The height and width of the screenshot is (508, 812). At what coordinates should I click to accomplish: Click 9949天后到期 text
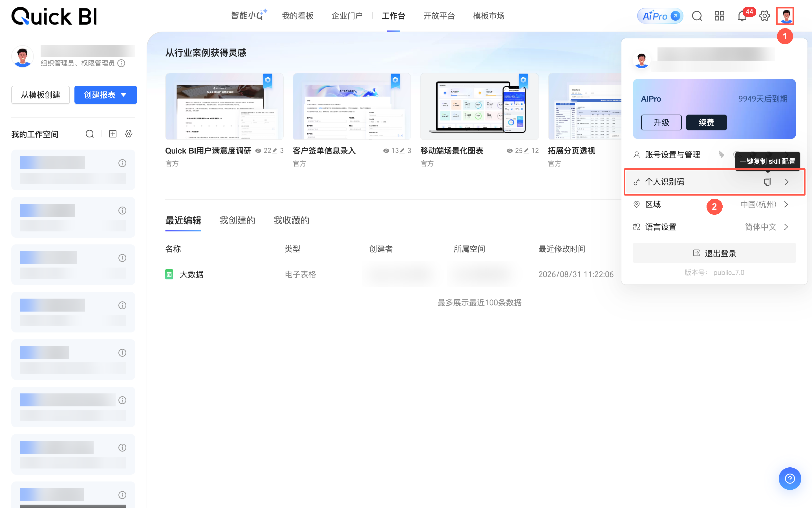point(763,99)
